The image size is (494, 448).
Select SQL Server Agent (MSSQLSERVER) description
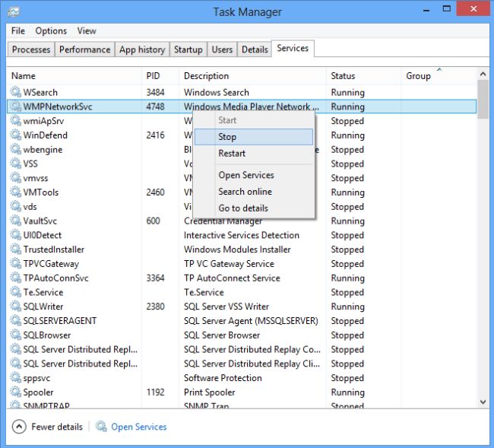251,321
